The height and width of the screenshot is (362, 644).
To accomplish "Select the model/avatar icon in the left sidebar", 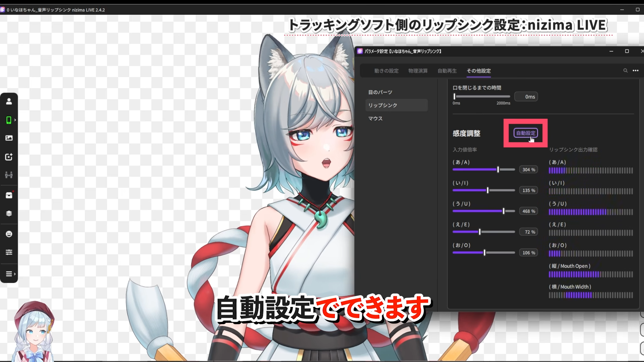I will point(9,101).
